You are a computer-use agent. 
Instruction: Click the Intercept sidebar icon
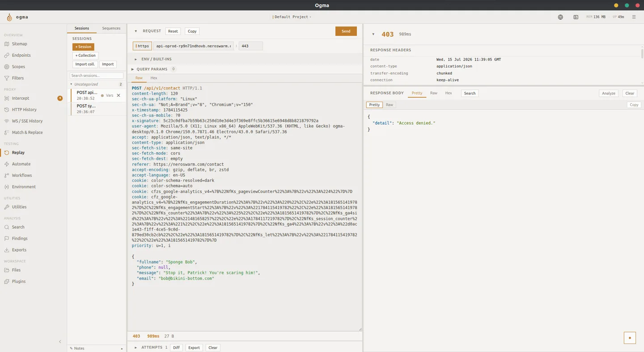pos(7,98)
